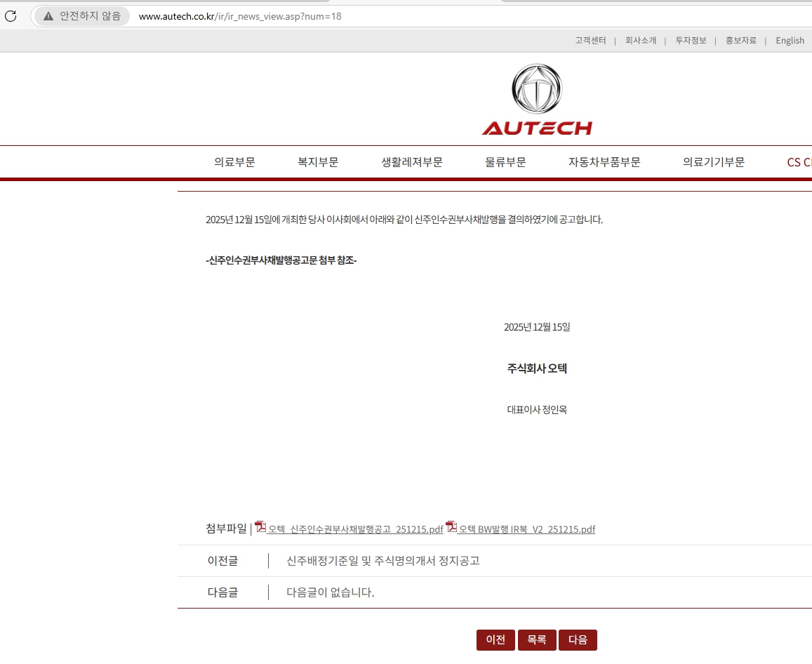Open the 의료기기부문 menu

714,162
